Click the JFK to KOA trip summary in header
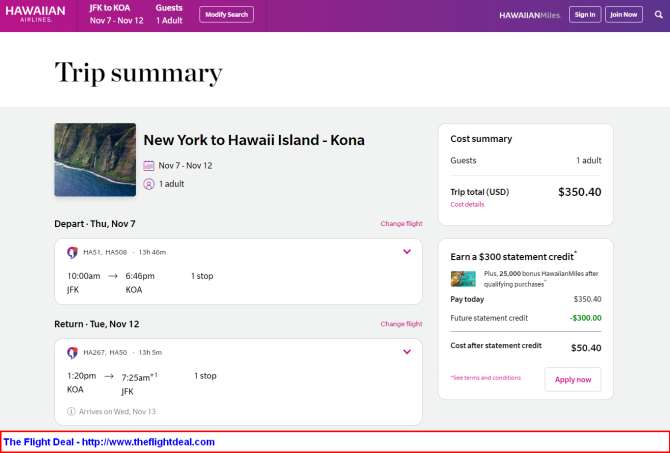The height and width of the screenshot is (453, 670). click(x=116, y=14)
